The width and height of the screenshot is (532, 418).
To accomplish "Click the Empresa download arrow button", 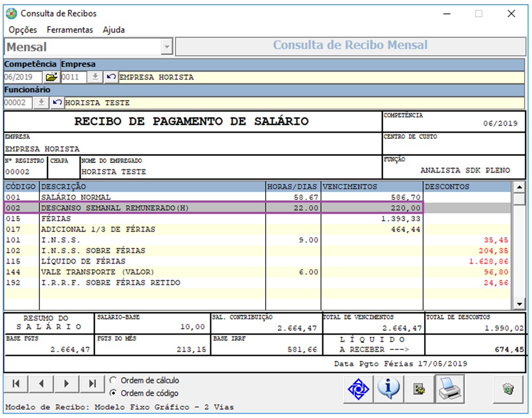I will point(95,77).
